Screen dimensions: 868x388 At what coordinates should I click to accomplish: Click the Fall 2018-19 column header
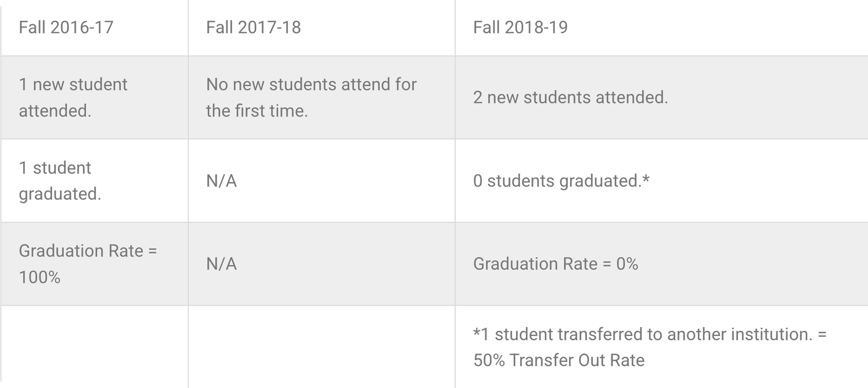click(520, 28)
